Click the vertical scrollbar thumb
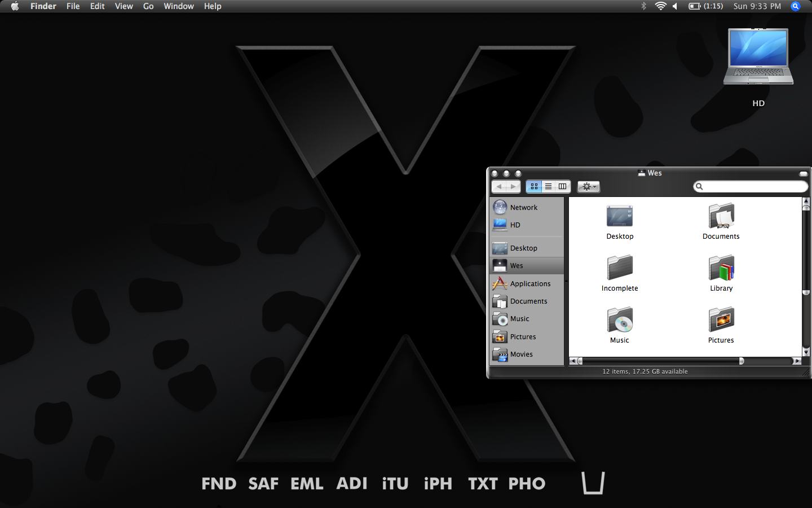 point(806,250)
